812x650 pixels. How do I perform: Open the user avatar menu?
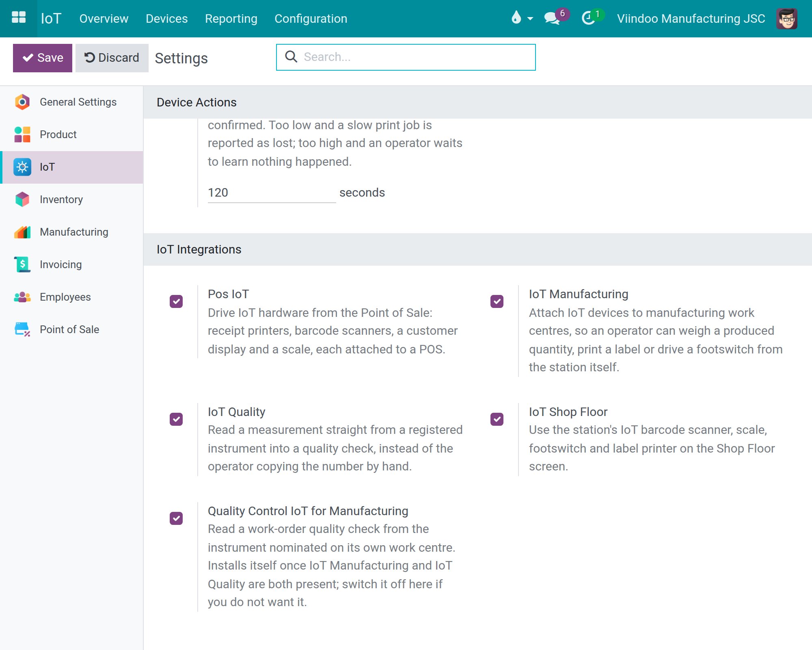[x=786, y=18]
